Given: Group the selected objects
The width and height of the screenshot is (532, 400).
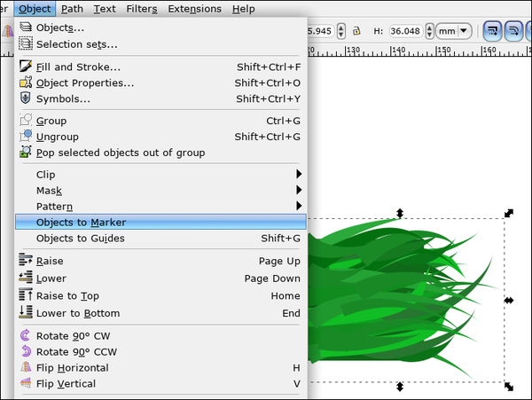Looking at the screenshot, I should (x=51, y=121).
